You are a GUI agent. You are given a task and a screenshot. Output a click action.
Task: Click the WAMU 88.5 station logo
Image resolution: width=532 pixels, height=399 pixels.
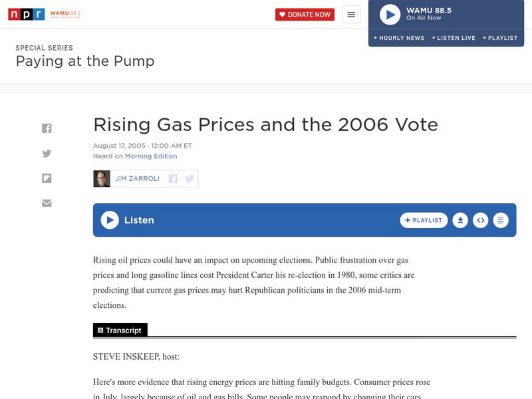coord(65,13)
